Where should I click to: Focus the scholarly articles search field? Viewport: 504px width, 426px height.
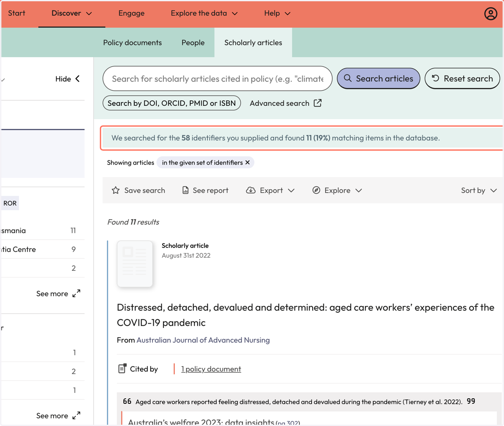click(218, 78)
